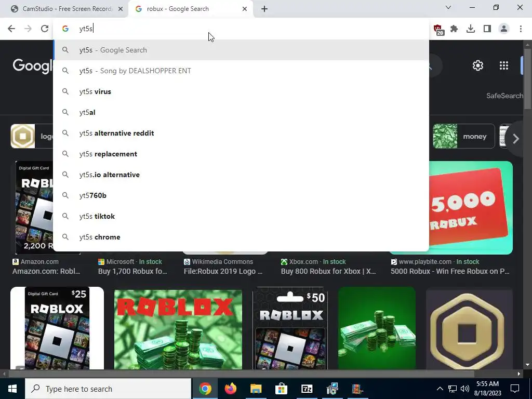Open 'Buy 800 Robux for Xbox' result
The image size is (532, 399).
click(x=328, y=271)
